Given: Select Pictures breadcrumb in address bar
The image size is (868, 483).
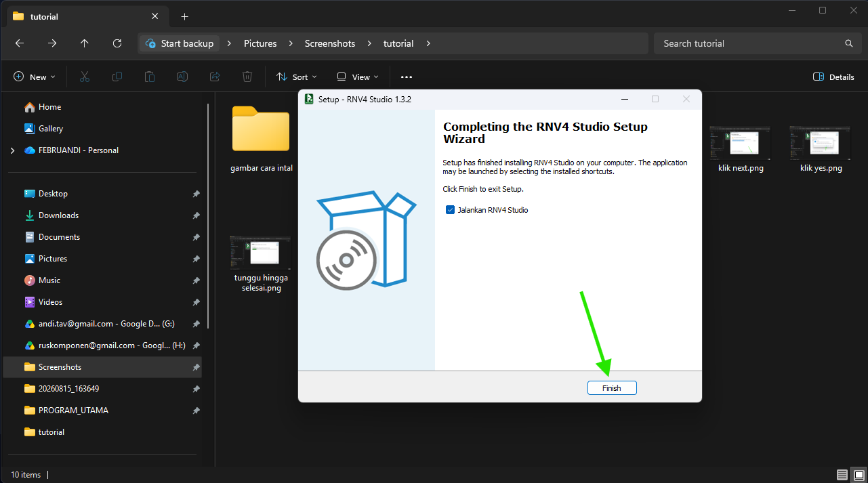Looking at the screenshot, I should click(260, 43).
